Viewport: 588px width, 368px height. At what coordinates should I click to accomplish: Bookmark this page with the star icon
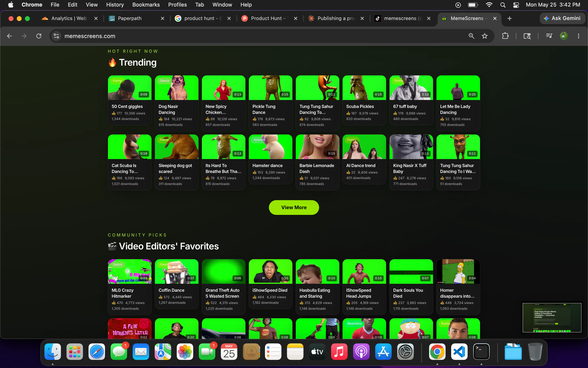tap(485, 36)
